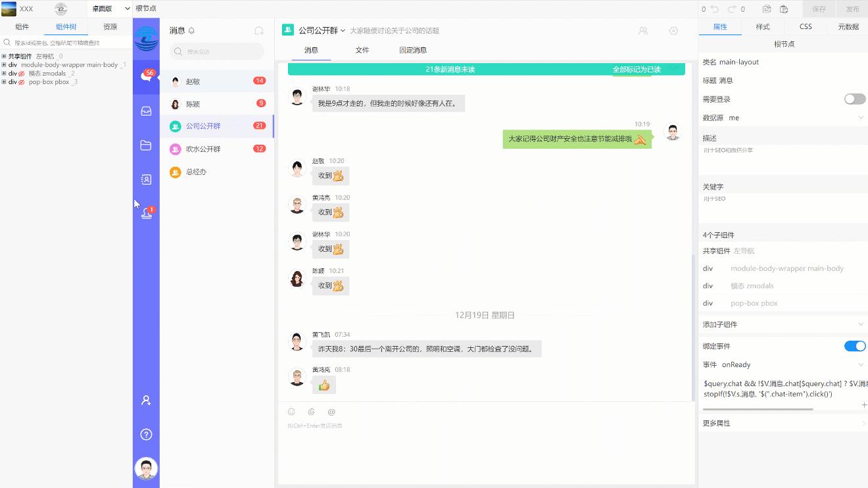Click the @ mention icon

(331, 412)
